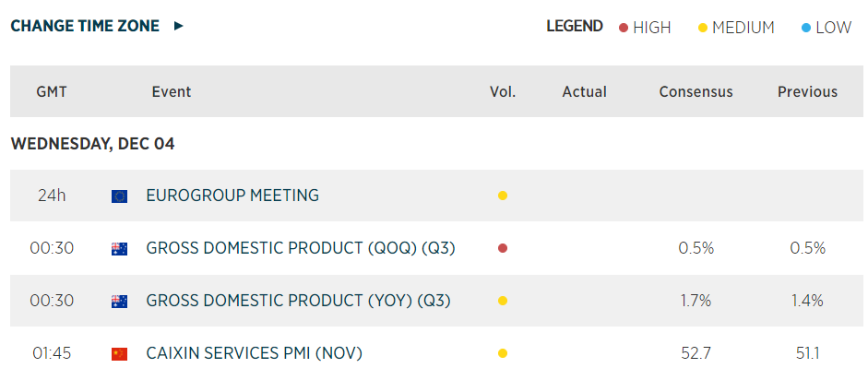This screenshot has width=868, height=380.
Task: Click yellow volatility dot for Eurogroup Meeting
Action: click(503, 196)
